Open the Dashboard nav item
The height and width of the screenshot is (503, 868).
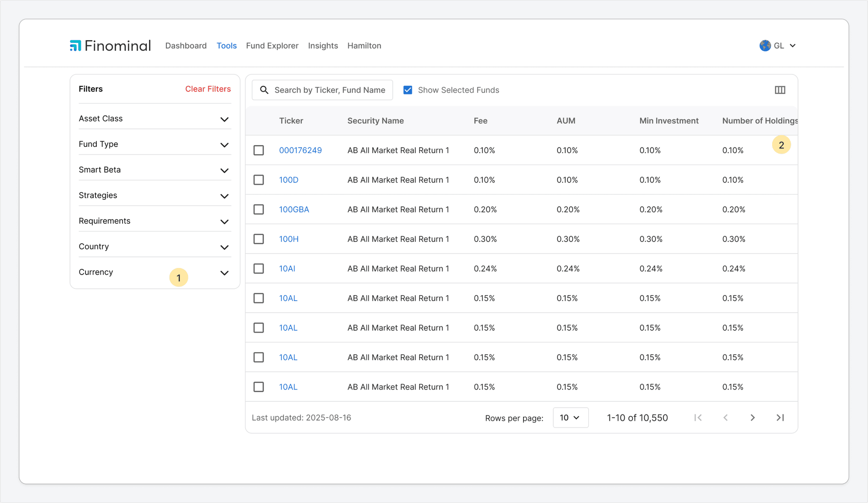tap(186, 46)
